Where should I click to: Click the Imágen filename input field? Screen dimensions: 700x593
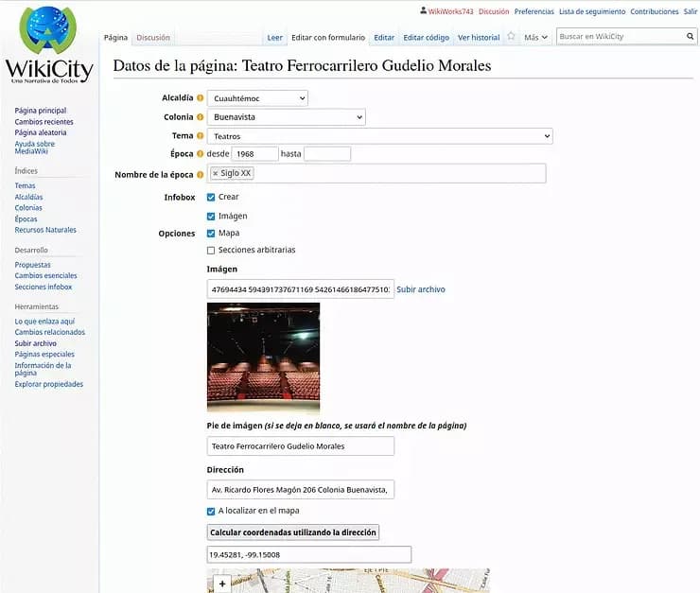(x=301, y=289)
